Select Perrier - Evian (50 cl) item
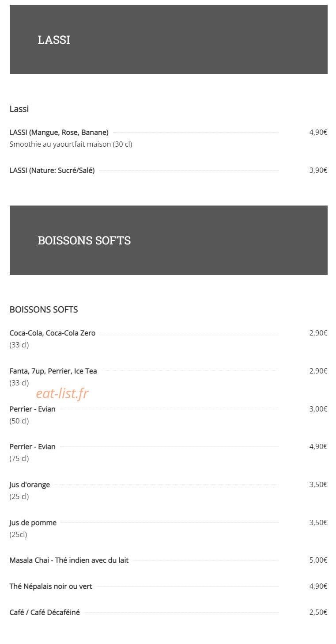The height and width of the screenshot is (644, 336). (33, 409)
